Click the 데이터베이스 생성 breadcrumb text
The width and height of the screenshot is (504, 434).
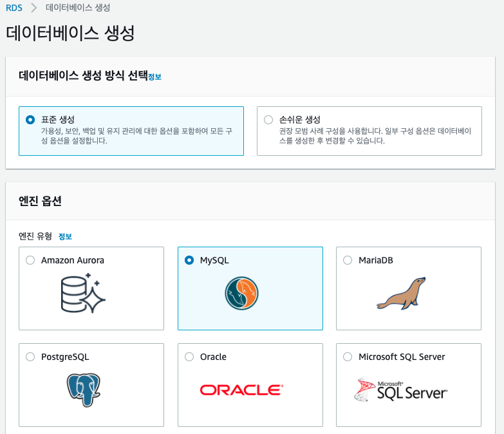coord(78,8)
